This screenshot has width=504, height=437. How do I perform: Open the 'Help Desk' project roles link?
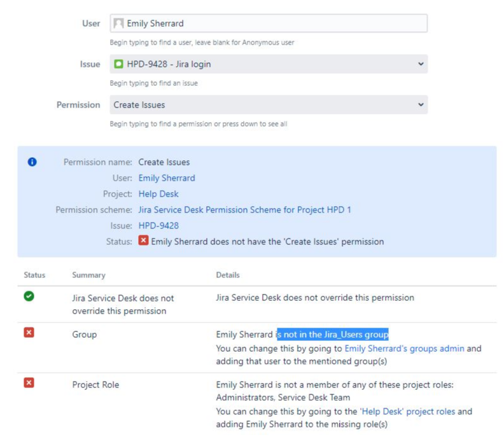coord(407,412)
